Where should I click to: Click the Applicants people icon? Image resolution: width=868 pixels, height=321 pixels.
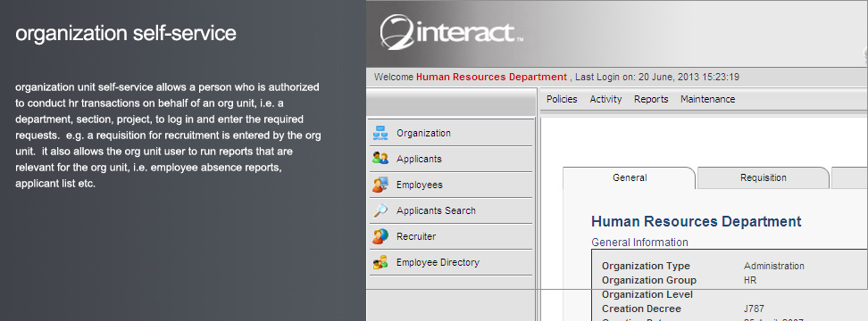pyautogui.click(x=380, y=159)
